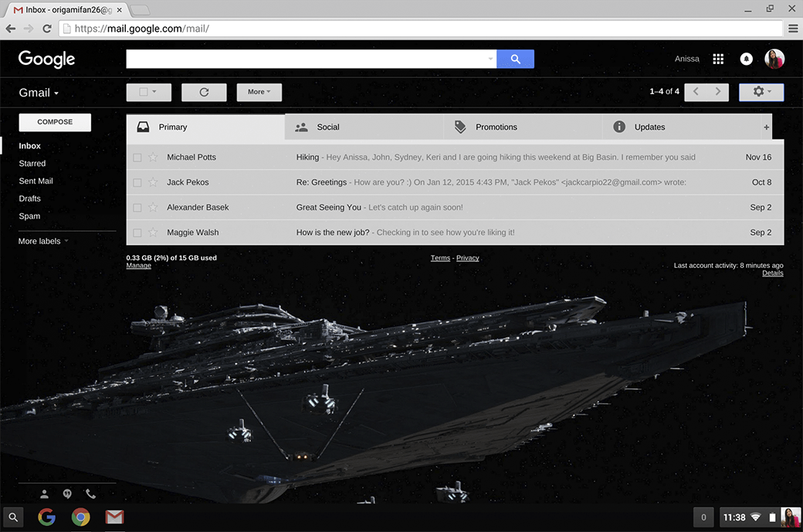Tick the Maggie Walsh email checkbox
The image size is (803, 532).
point(137,232)
